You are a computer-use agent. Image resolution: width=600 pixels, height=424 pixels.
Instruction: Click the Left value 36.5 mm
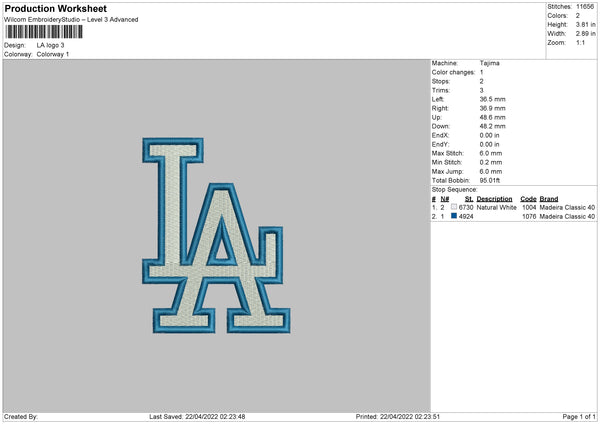(492, 99)
